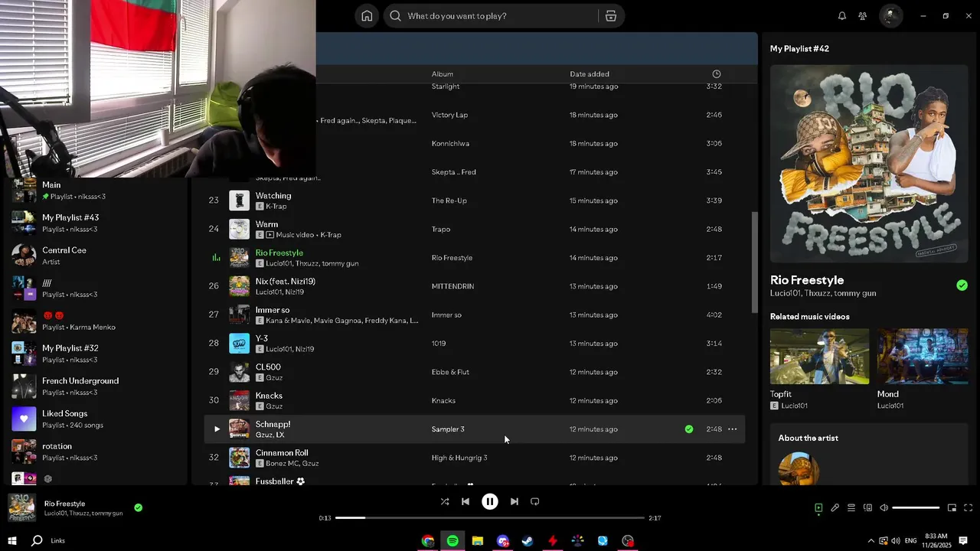Click the green checkmark beside Rio Freestyle title in panel

tap(962, 285)
